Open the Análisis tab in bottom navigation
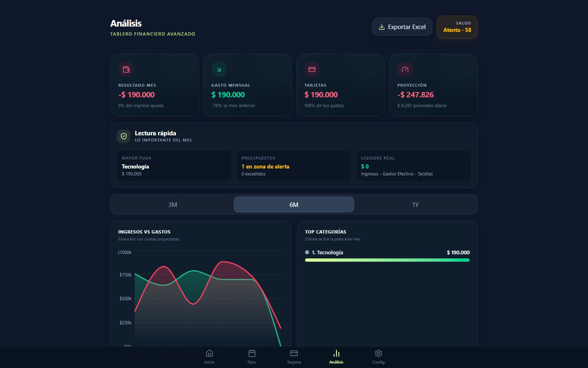588x368 pixels. click(x=336, y=357)
